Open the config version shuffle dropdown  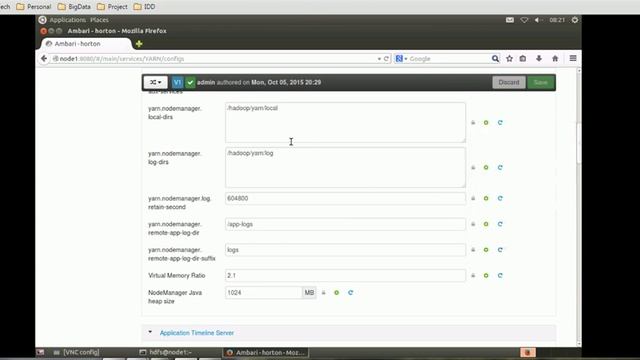coord(155,82)
